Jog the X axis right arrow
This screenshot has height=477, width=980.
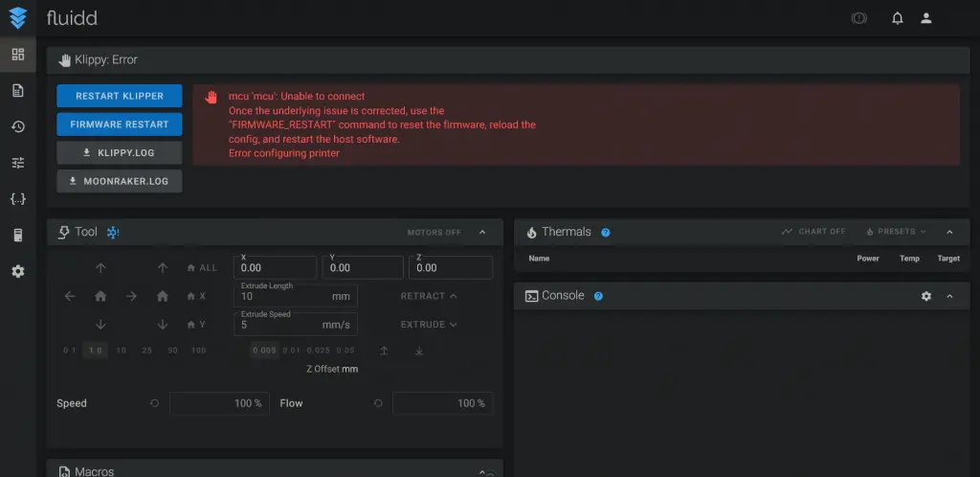click(131, 296)
